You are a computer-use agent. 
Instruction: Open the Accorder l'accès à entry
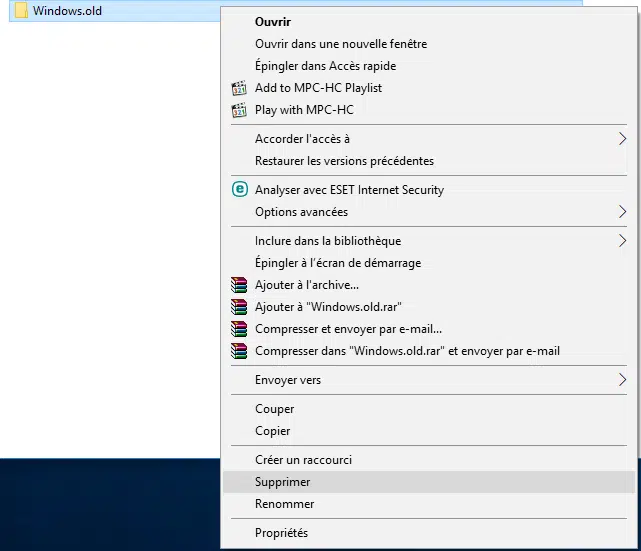coord(429,139)
